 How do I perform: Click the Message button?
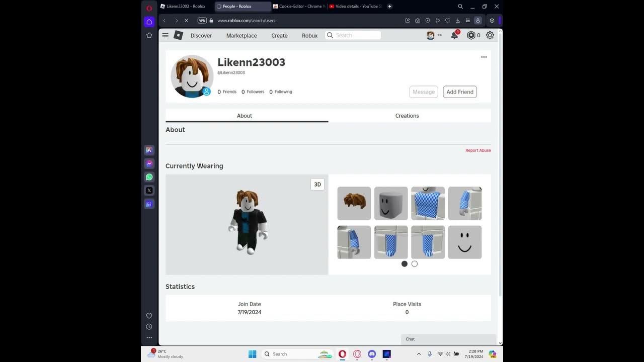click(424, 92)
